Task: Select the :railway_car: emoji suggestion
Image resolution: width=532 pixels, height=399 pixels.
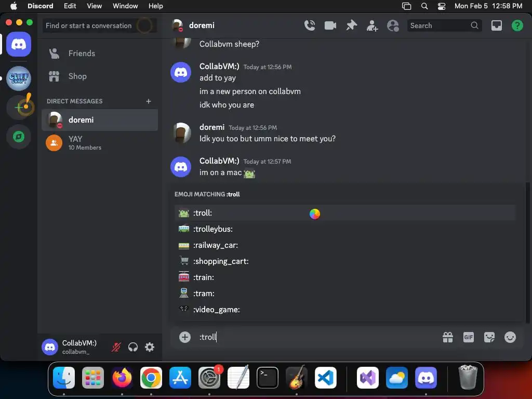Action: [345, 245]
